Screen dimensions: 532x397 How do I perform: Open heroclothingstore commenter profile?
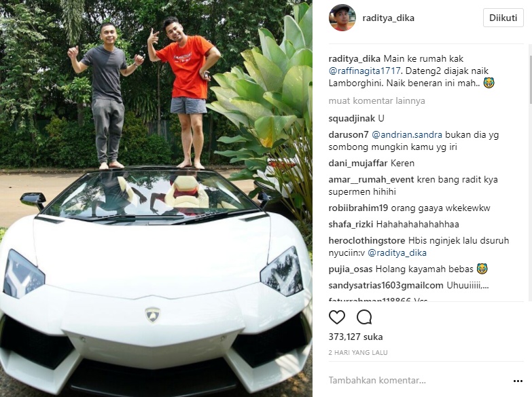[x=367, y=240]
